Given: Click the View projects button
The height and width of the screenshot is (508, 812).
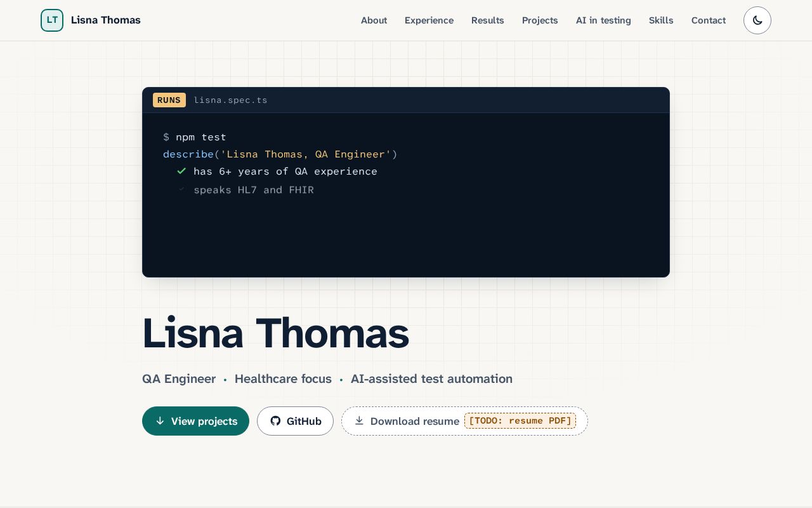Looking at the screenshot, I should tap(195, 421).
